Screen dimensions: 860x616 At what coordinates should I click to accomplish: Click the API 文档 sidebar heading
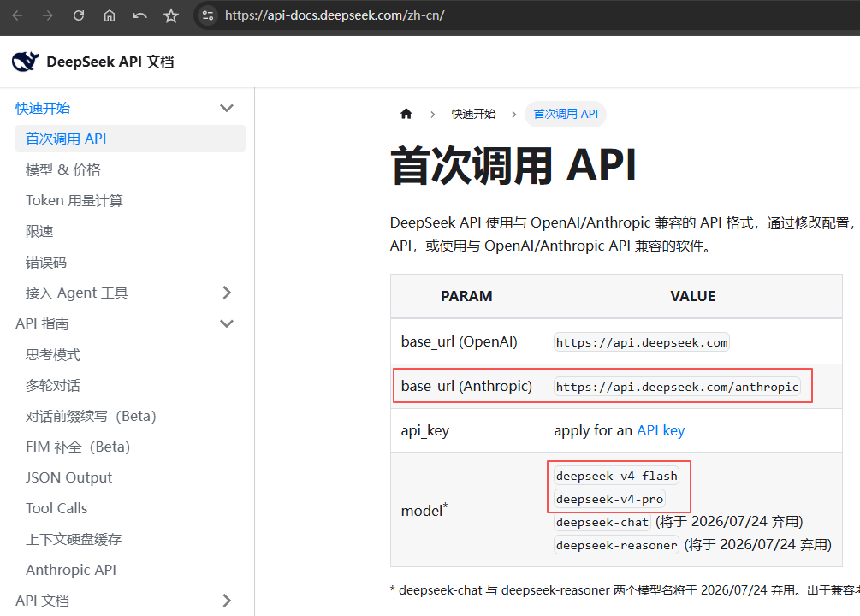[x=42, y=601]
